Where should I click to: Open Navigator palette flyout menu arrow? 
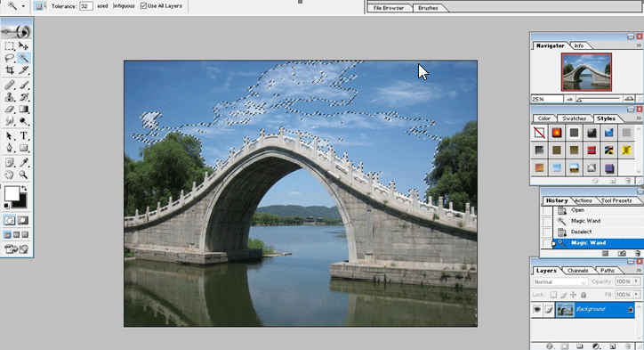[639, 45]
